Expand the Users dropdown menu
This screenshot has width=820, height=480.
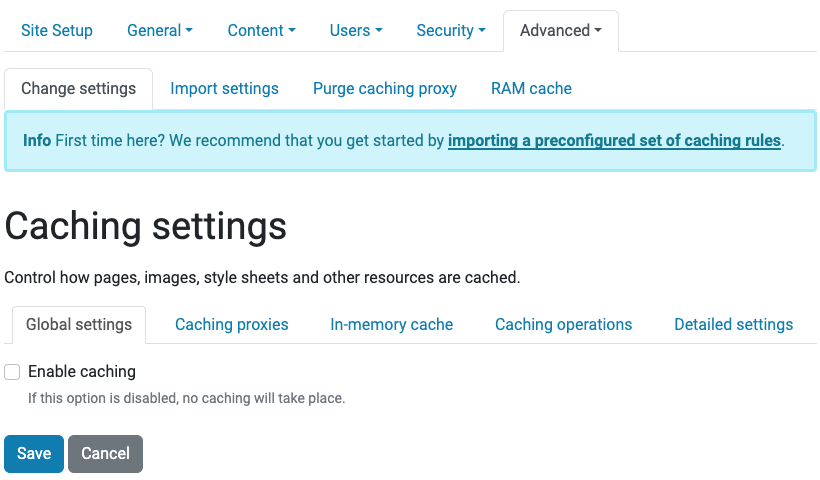pos(356,30)
